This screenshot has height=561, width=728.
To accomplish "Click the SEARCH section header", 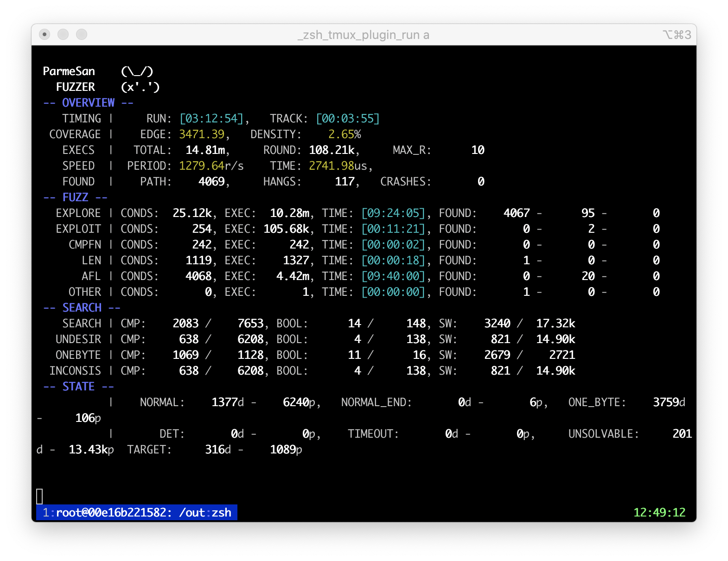I will pyautogui.click(x=82, y=308).
